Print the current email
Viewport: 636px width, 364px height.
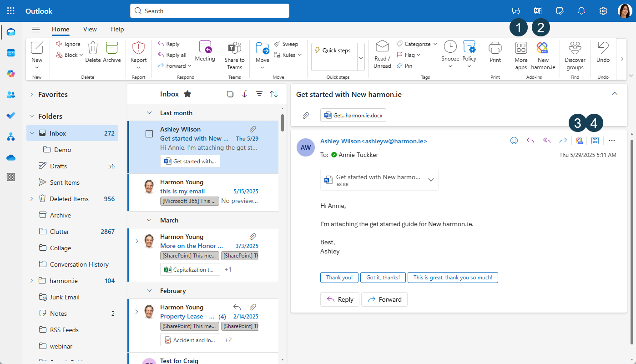coord(495,52)
